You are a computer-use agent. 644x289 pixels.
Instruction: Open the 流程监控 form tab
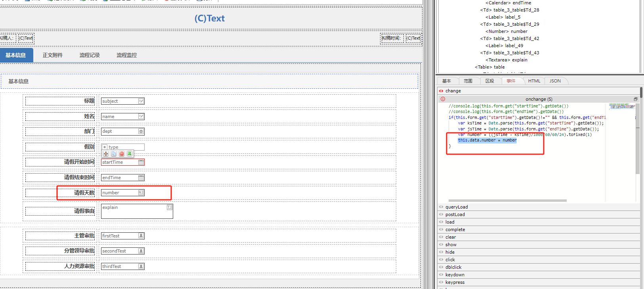tap(127, 55)
